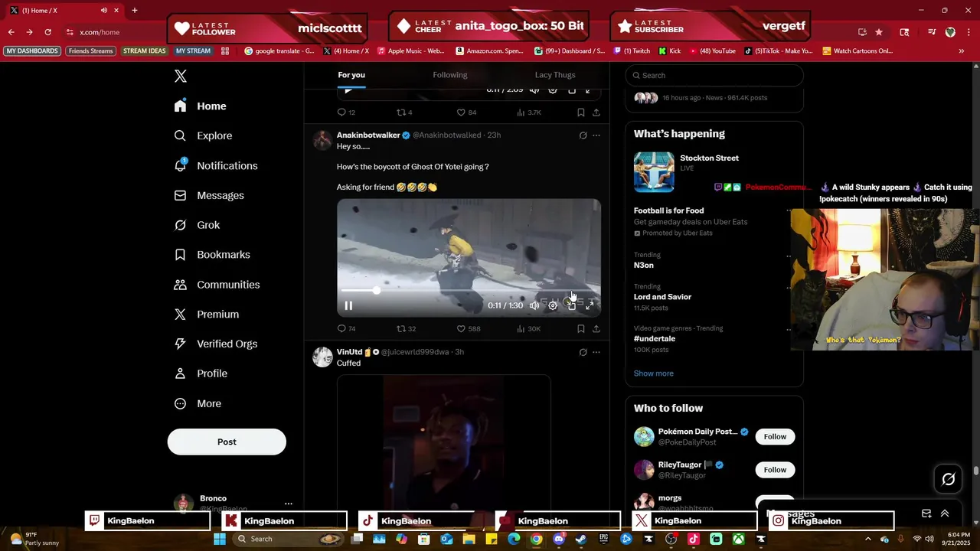Open Steam from the taskbar
Image resolution: width=980 pixels, height=551 pixels.
581,539
